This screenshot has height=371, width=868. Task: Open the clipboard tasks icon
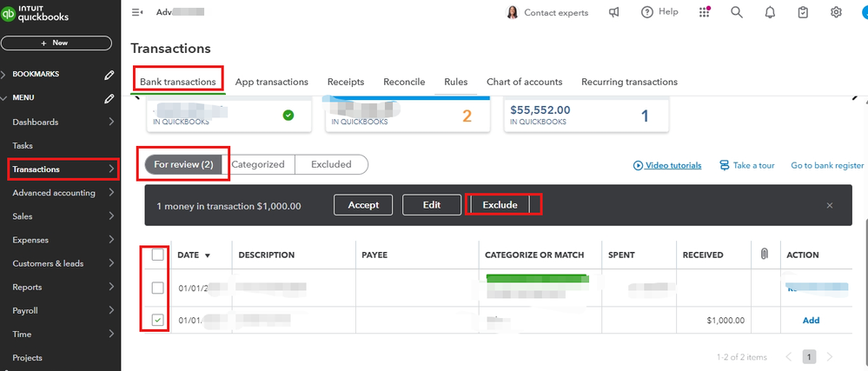[803, 12]
